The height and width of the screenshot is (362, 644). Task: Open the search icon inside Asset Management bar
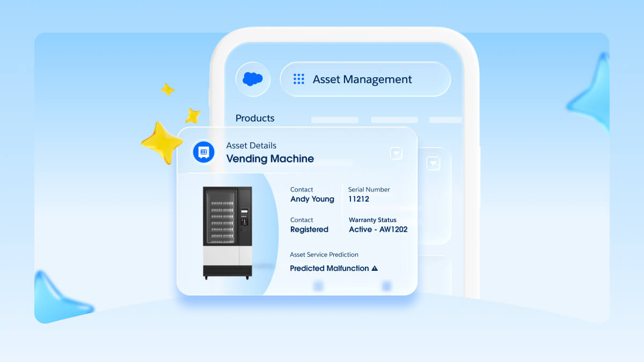(x=298, y=79)
